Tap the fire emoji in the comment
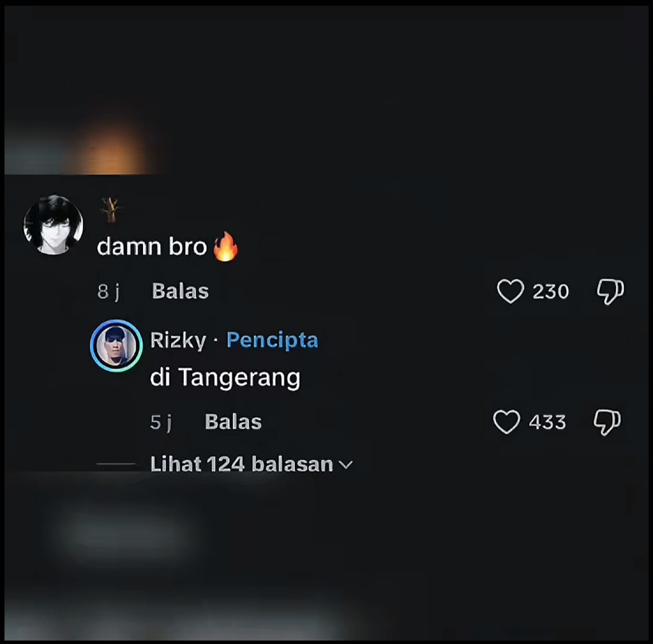This screenshot has width=653, height=644. 225,246
